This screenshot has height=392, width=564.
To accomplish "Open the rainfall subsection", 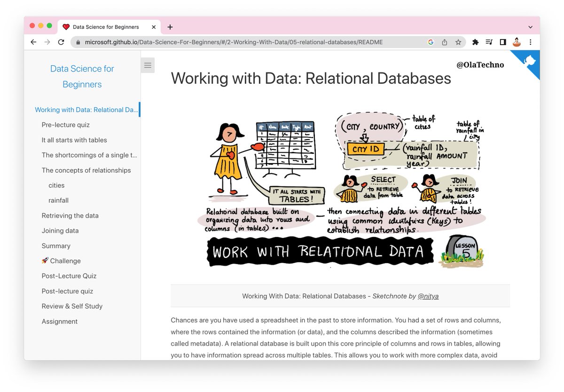I will pos(58,200).
